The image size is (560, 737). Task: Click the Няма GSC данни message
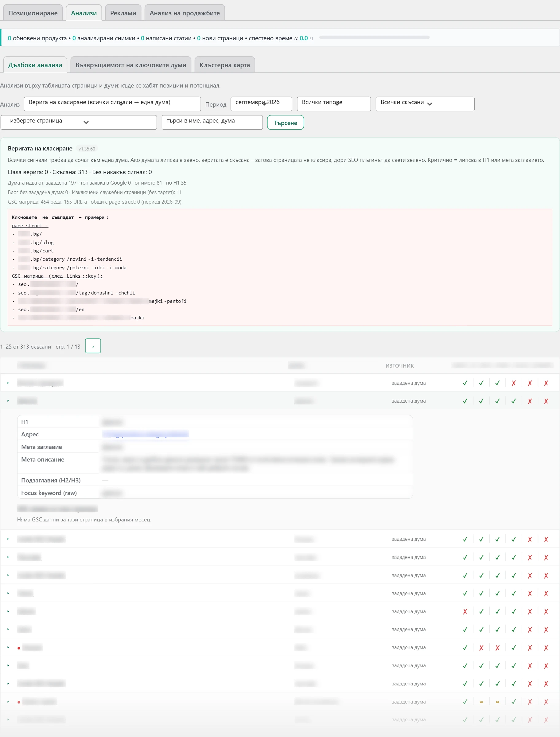[84, 519]
